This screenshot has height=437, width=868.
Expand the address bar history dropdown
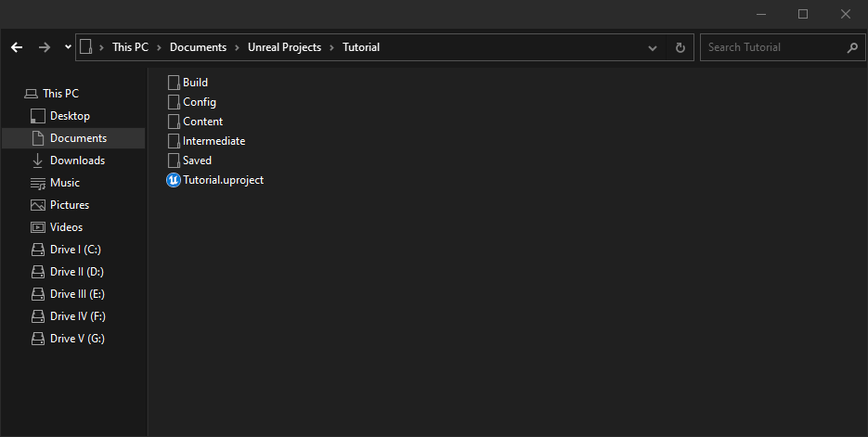pos(654,47)
